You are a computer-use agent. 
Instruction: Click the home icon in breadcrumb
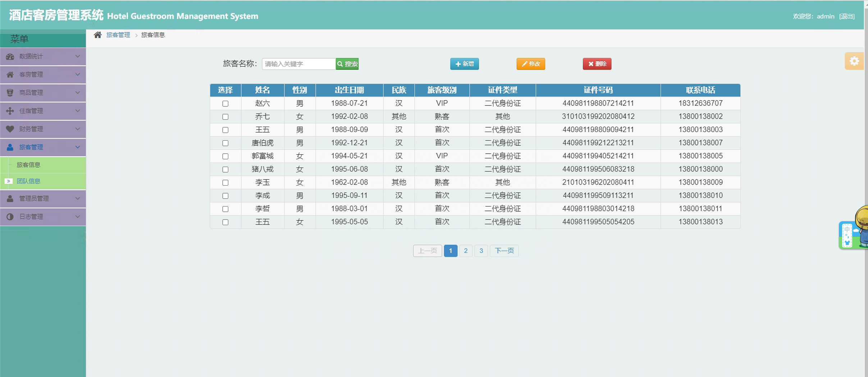click(x=97, y=35)
